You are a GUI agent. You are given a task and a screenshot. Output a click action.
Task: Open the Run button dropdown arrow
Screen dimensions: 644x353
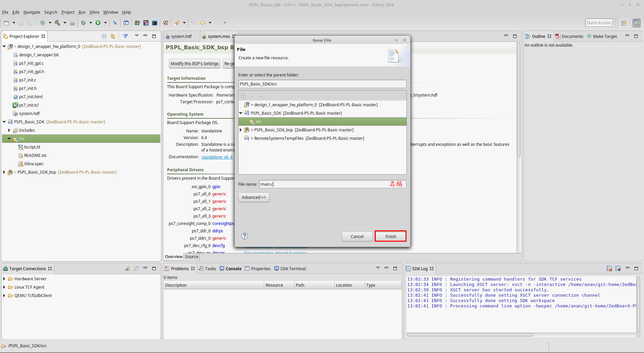[105, 23]
